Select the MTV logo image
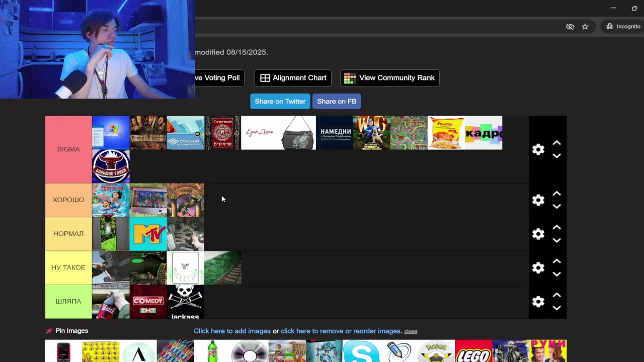The height and width of the screenshot is (362, 644). (148, 234)
